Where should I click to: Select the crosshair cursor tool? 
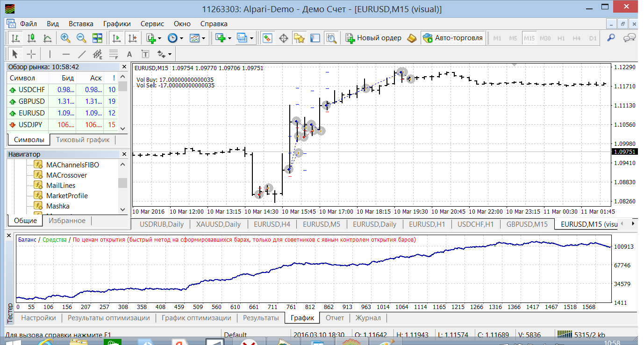[31, 54]
